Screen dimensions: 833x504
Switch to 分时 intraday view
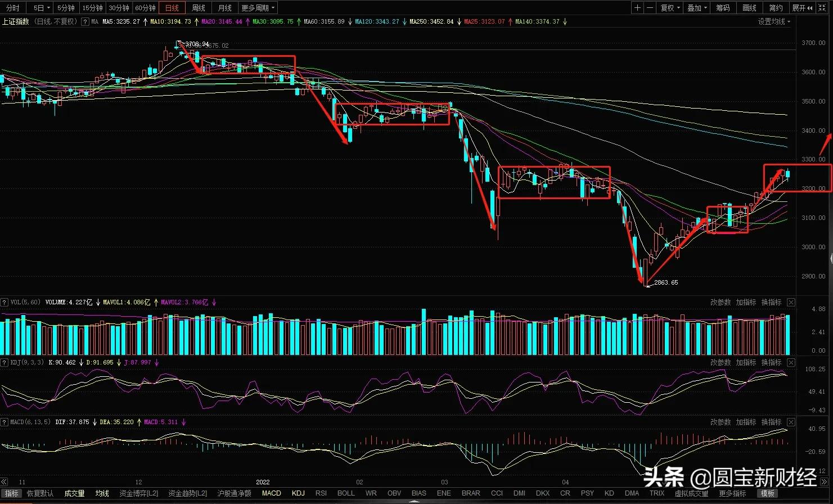click(x=13, y=8)
